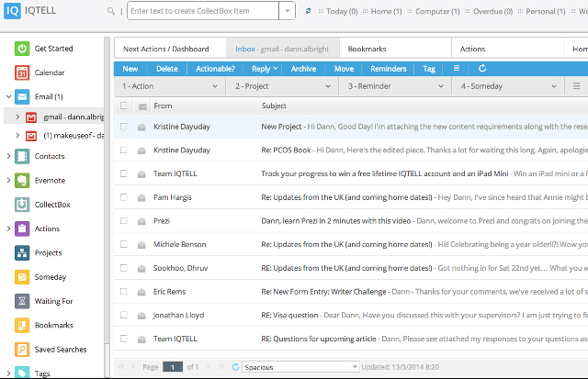This screenshot has width=588, height=379.
Task: Open the Evernote elephant icon
Action: [x=22, y=181]
